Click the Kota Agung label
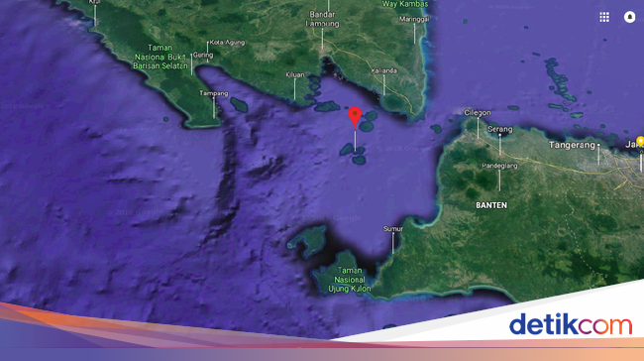The height and width of the screenshot is (361, 644). (x=227, y=43)
